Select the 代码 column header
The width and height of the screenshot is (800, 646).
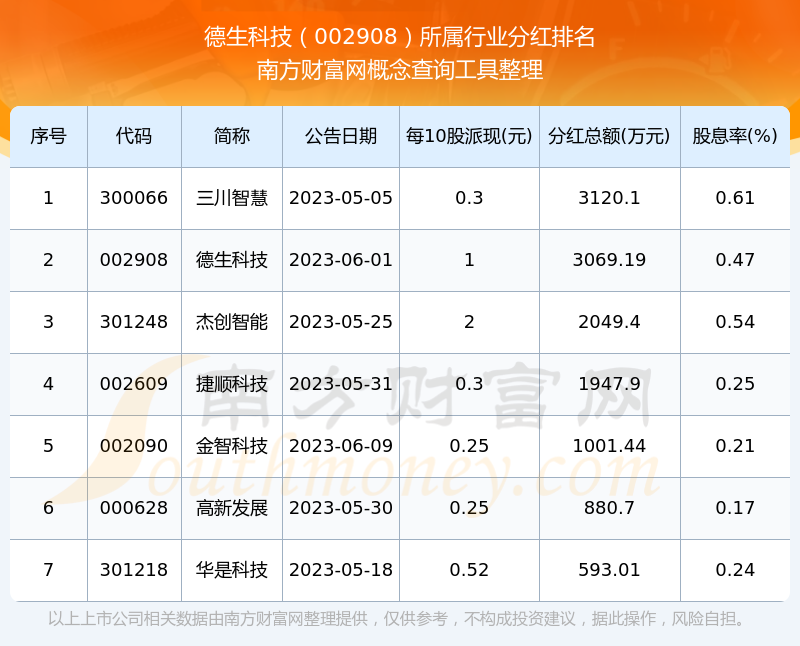click(134, 136)
